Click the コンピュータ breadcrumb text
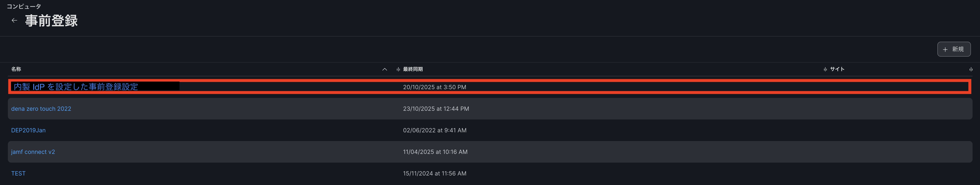Screen dimensions: 980x185 (24, 6)
